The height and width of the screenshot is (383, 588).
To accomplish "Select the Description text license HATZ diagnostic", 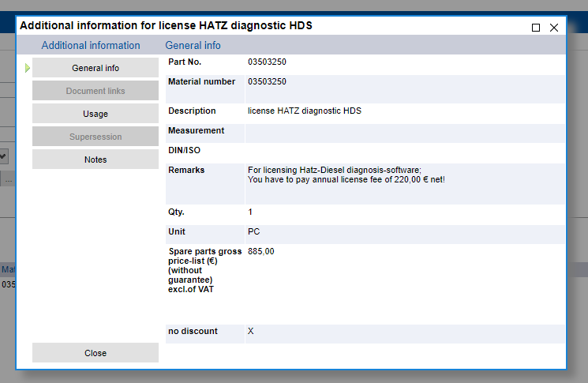I will [x=304, y=111].
